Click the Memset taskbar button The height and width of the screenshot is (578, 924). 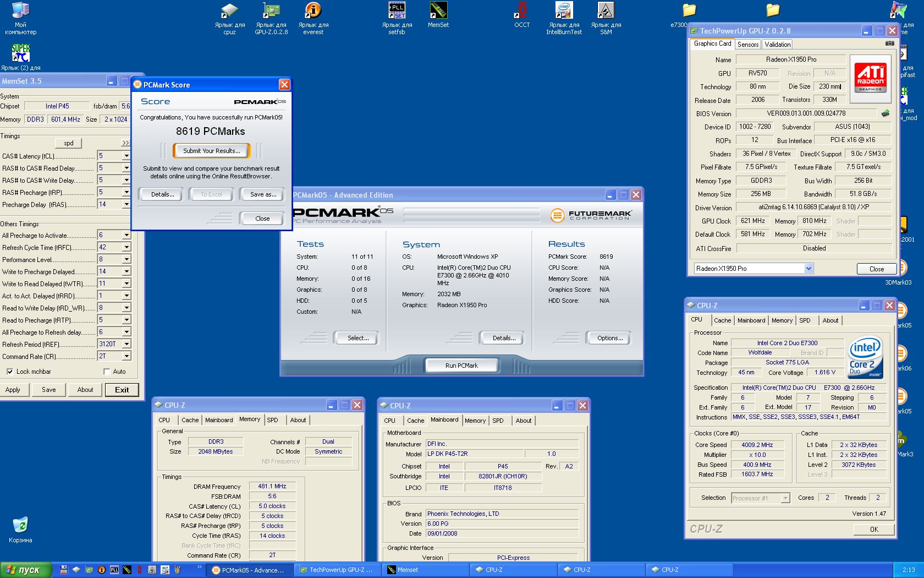[426, 570]
